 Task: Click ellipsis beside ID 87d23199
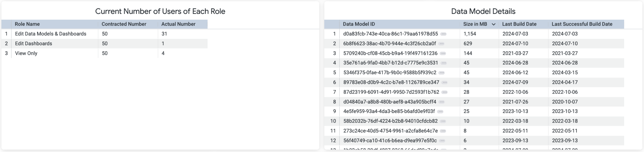(x=445, y=92)
